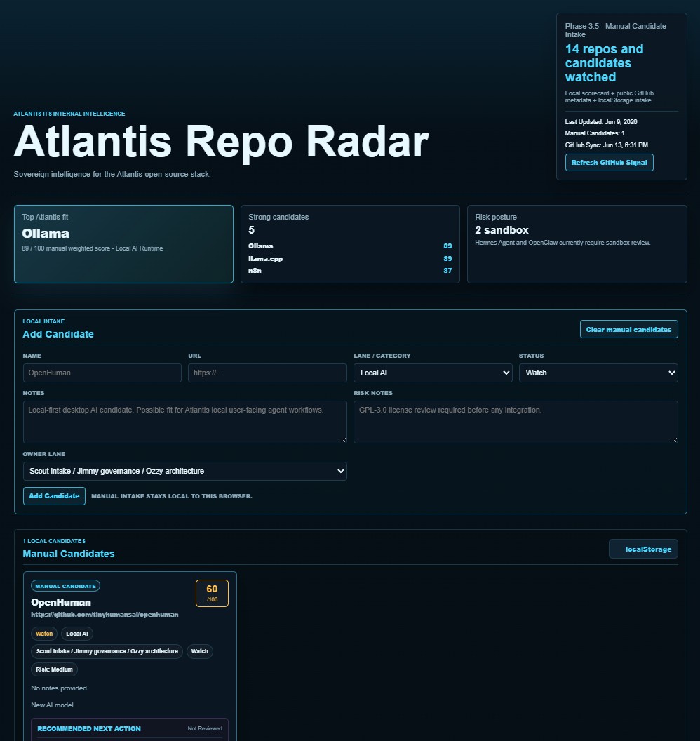Viewport: 700px width, 741px height.
Task: Select the Risk posture sandbox card
Action: coord(577,244)
